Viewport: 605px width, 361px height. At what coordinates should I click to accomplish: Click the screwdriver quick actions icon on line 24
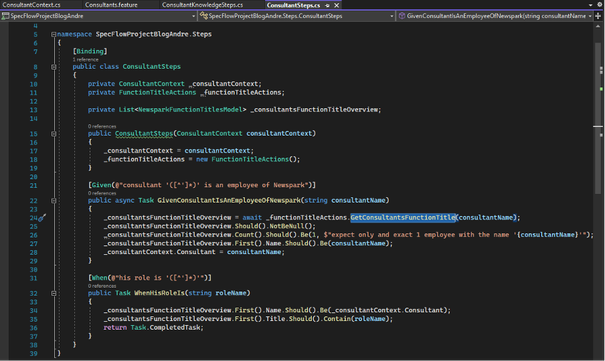[x=42, y=218]
